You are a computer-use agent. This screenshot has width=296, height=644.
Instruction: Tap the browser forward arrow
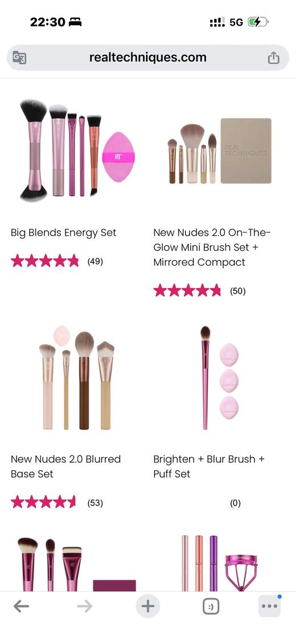coord(84,606)
